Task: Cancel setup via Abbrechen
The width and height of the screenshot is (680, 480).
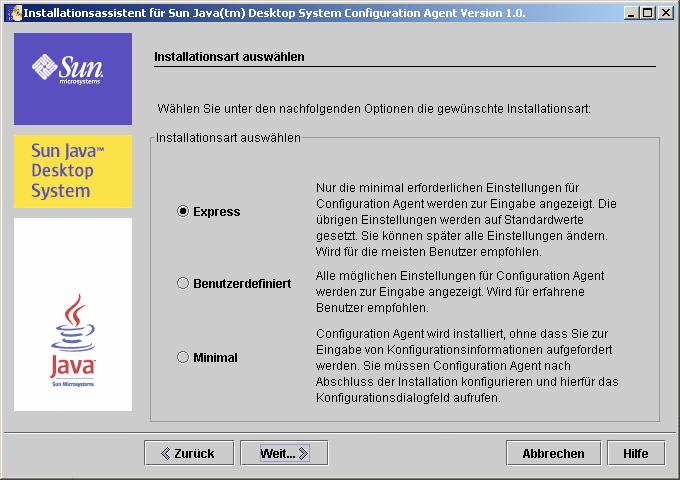Action: pyautogui.click(x=553, y=454)
